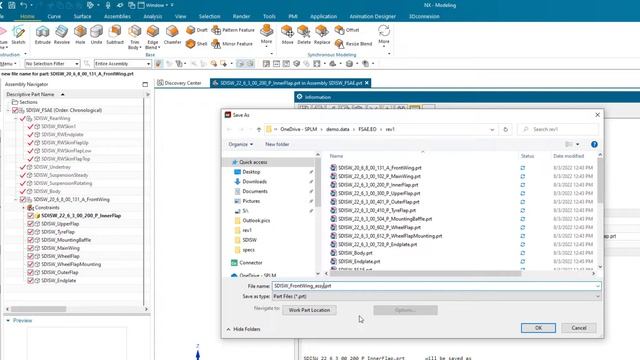This screenshot has height=360, width=640.
Task: Select the Shell tool
Action: click(x=197, y=44)
